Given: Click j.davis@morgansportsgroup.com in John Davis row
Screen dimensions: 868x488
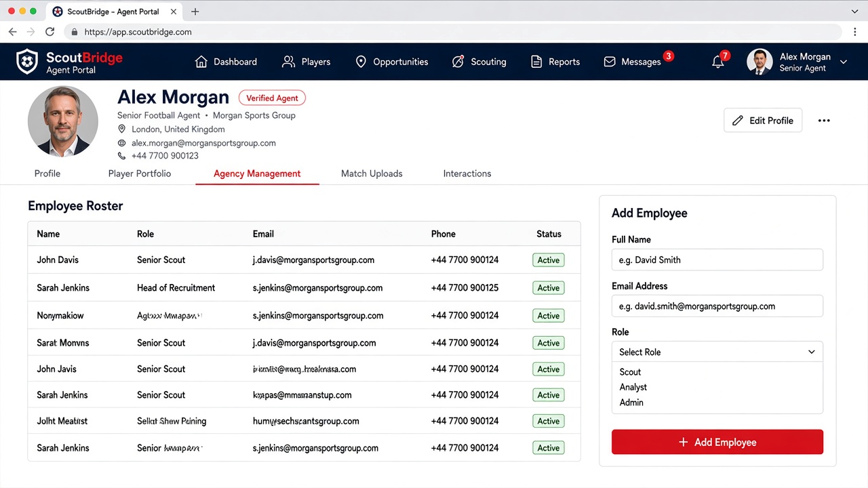Looking at the screenshot, I should tap(313, 260).
